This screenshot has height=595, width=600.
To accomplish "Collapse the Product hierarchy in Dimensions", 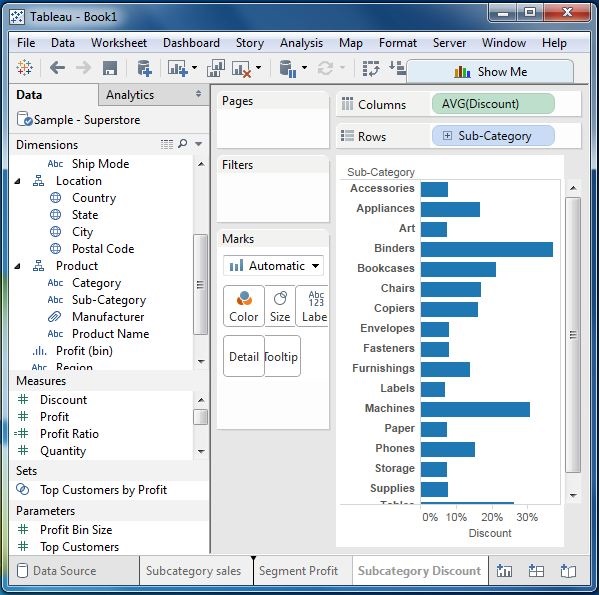I will (18, 266).
